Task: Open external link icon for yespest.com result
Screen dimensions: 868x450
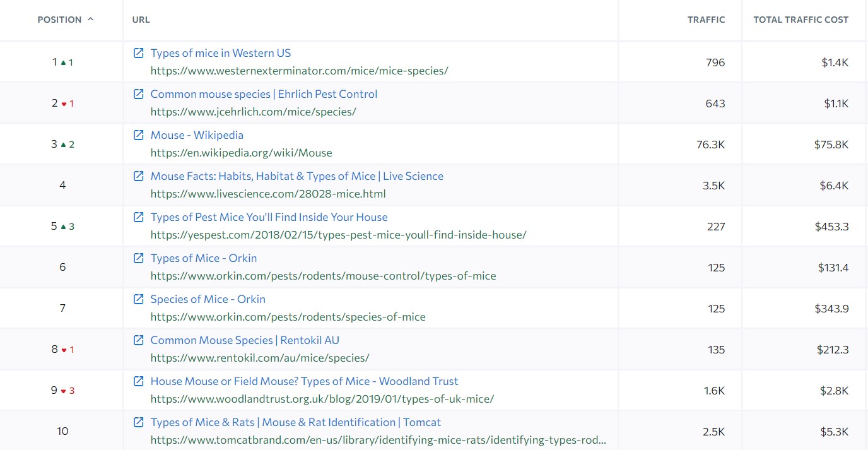Action: pyautogui.click(x=139, y=217)
